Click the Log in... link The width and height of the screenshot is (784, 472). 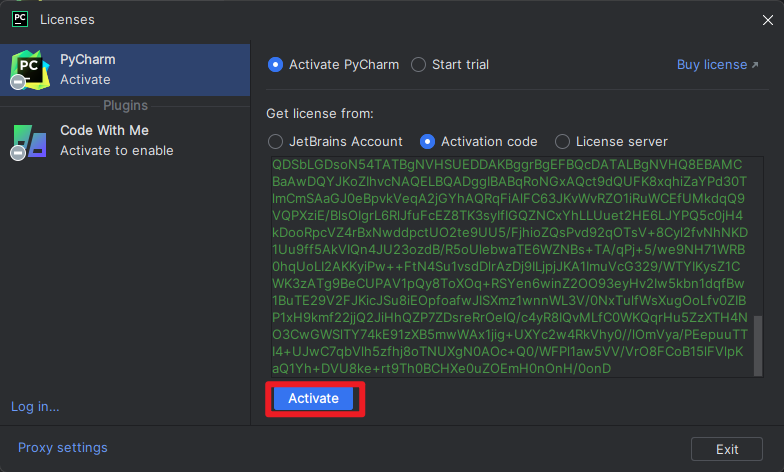[x=35, y=406]
